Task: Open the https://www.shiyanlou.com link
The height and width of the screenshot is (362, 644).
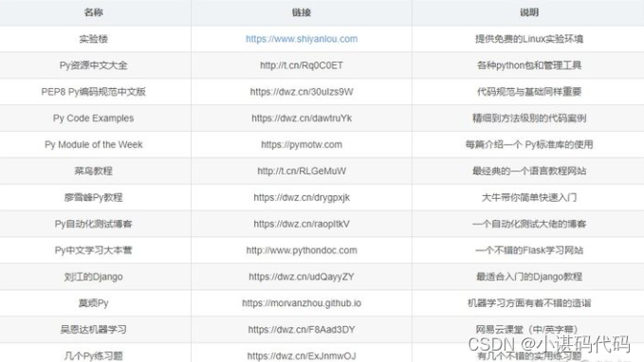Action: (302, 39)
